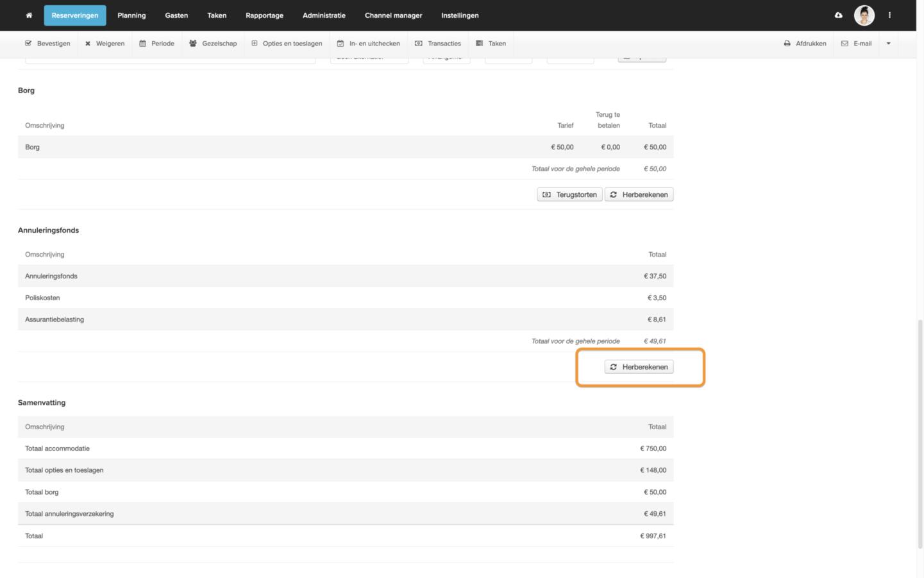Click Afdrukken to print
Viewport: 924px width, 578px height.
[805, 44]
